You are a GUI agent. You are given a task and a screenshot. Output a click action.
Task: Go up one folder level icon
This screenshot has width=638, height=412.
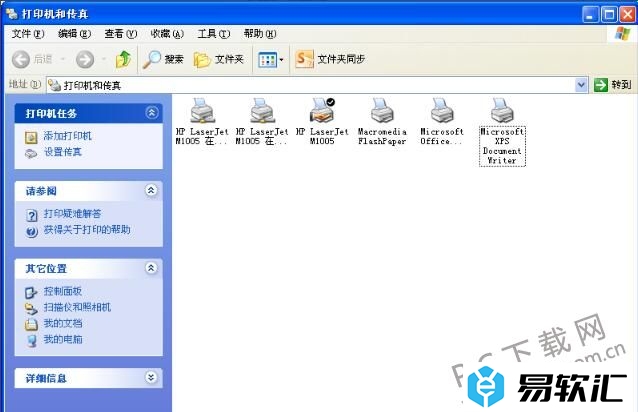coord(123,59)
